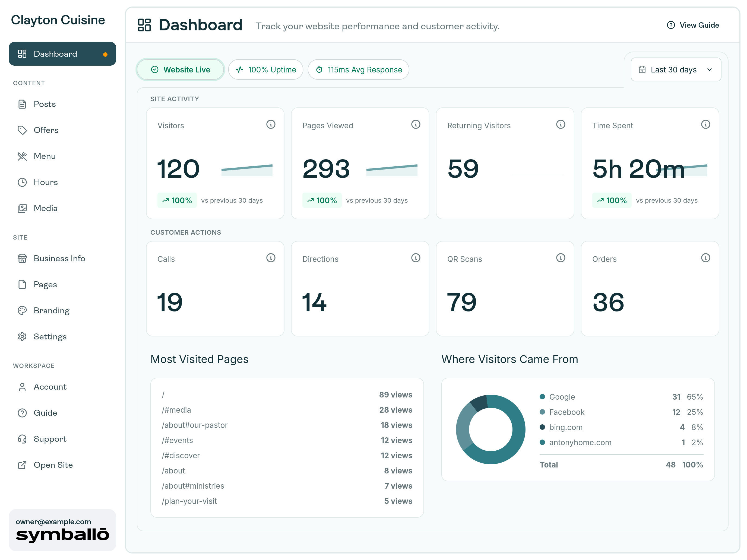Click the View Guide button
747x560 pixels.
point(693,25)
